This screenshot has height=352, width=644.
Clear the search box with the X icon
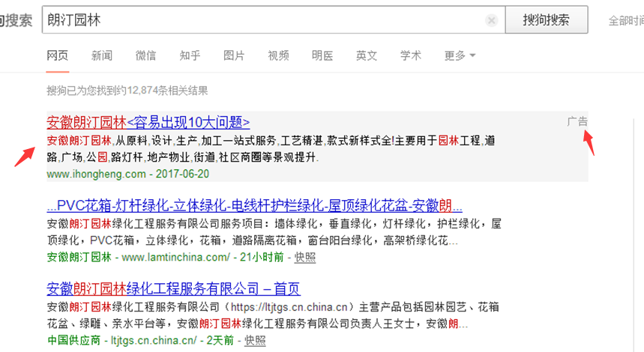(491, 20)
